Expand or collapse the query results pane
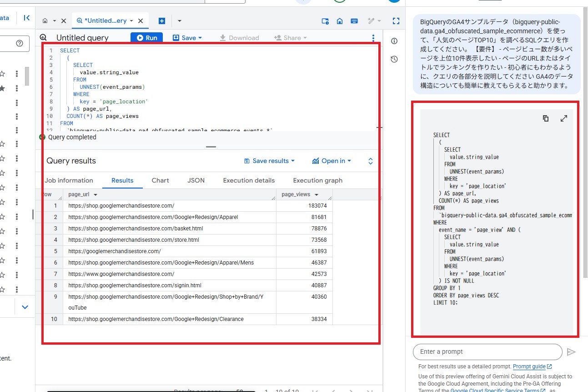Image resolution: width=588 pixels, height=392 pixels. point(371,161)
